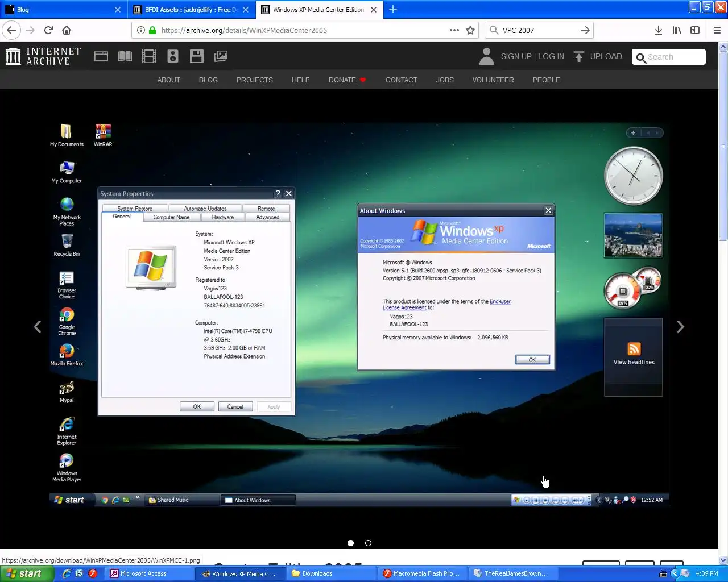Open the Archive texts (book) icon

point(125,56)
